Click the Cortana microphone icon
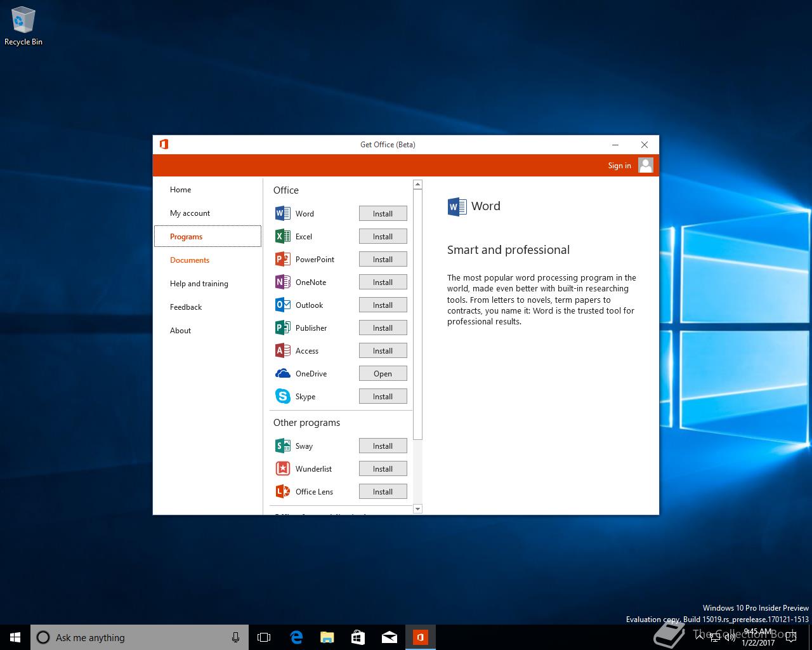 click(235, 637)
